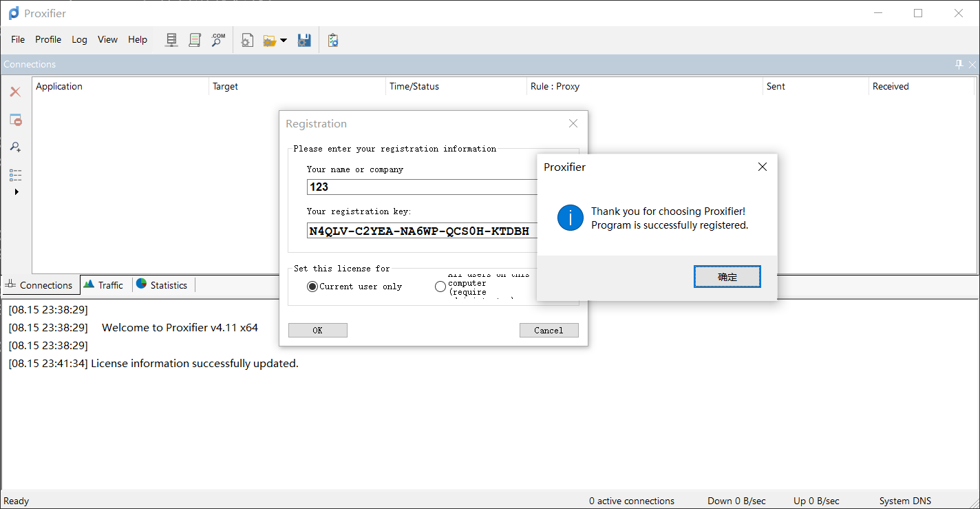Screen dimensions: 980x509
Task: Maximize the Proxifier main window
Action: tap(918, 13)
